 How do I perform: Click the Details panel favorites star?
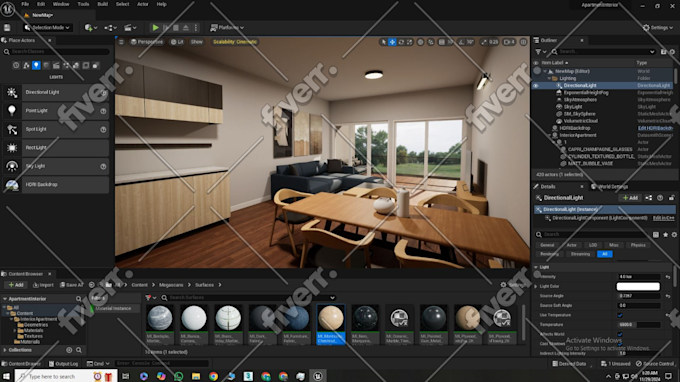coord(665,235)
